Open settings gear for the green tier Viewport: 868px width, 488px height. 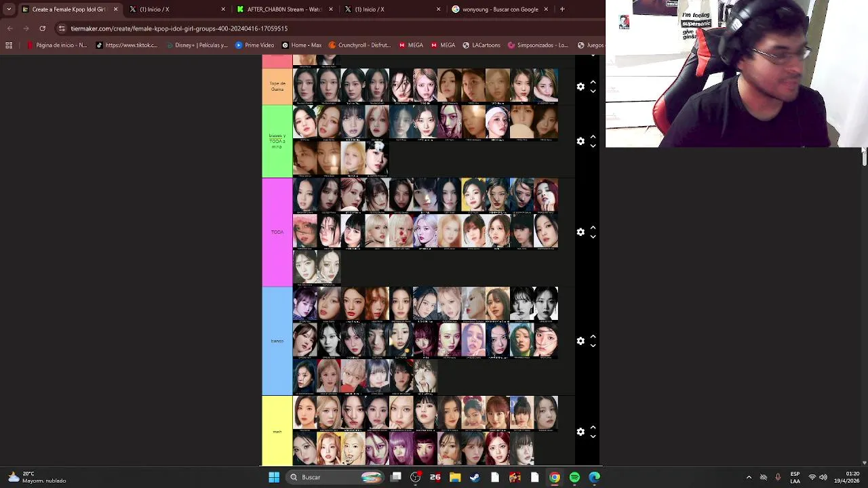pyautogui.click(x=580, y=141)
